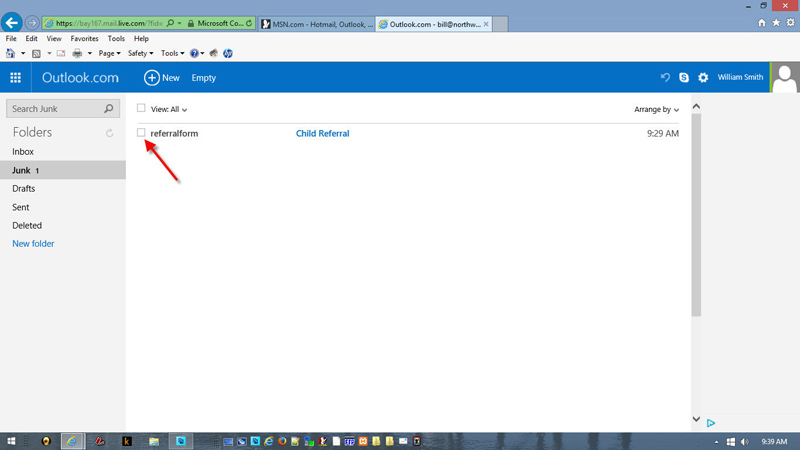Click the New message plus icon
Viewport: 800px width, 450px height.
pos(152,78)
